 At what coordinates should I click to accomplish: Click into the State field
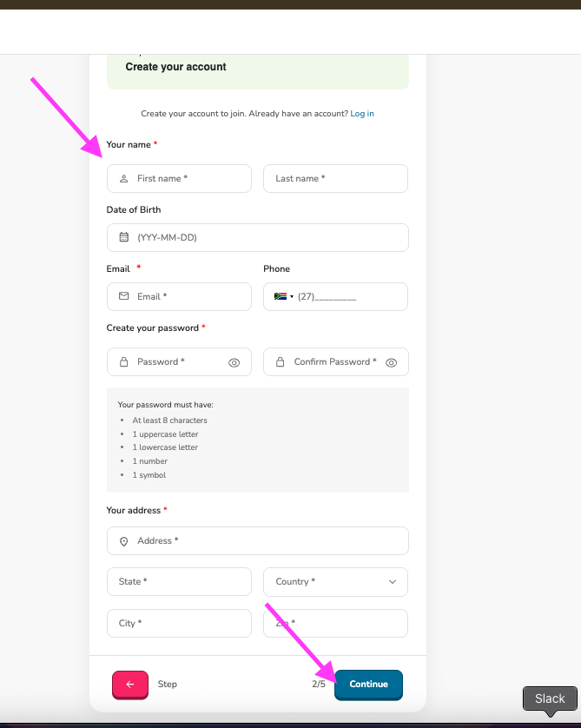(179, 582)
